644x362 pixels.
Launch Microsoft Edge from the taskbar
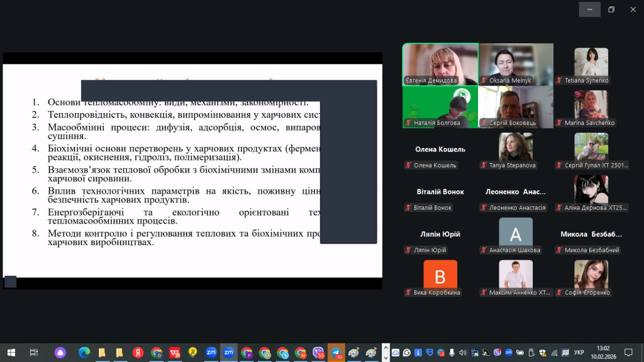click(84, 352)
